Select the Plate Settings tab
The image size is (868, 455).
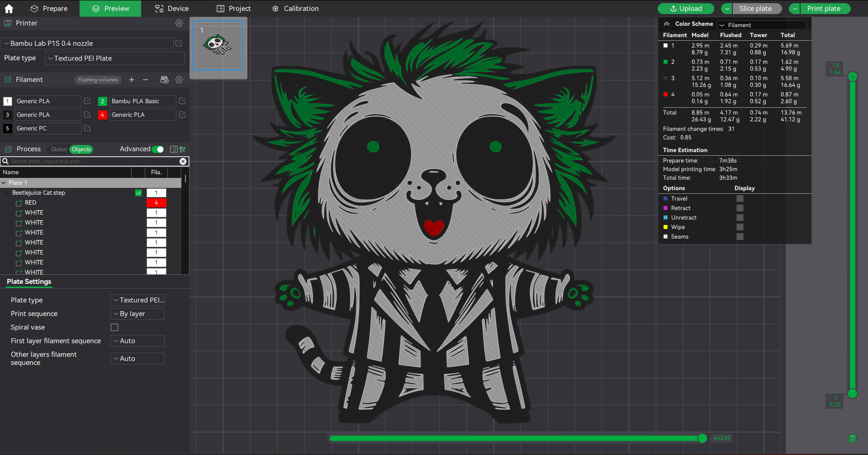click(x=29, y=282)
